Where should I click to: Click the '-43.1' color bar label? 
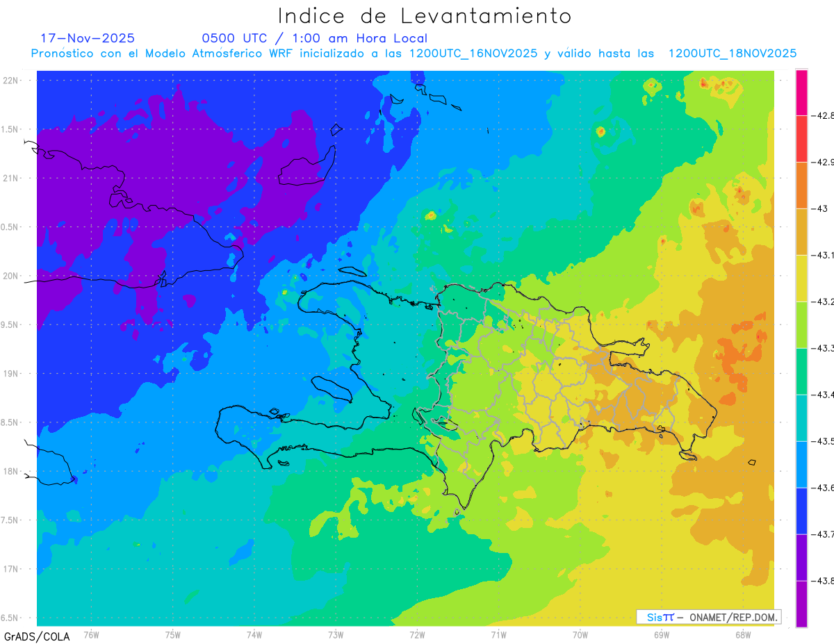[822, 255]
